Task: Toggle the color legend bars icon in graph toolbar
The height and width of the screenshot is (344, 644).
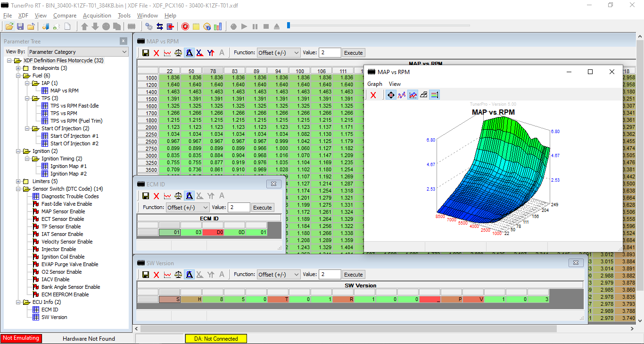Action: pyautogui.click(x=435, y=95)
